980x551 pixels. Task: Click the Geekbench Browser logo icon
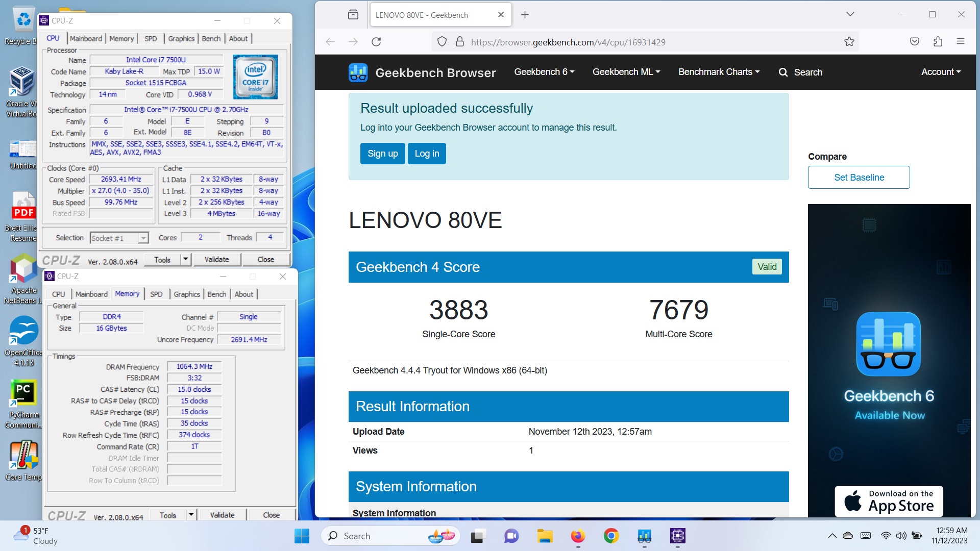tap(358, 72)
